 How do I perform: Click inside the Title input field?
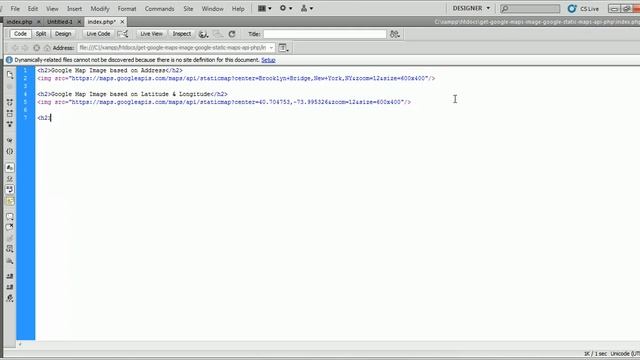pos(324,34)
